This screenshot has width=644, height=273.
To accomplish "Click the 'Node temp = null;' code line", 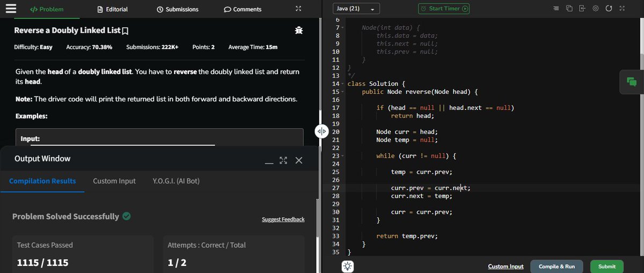I will [x=407, y=140].
